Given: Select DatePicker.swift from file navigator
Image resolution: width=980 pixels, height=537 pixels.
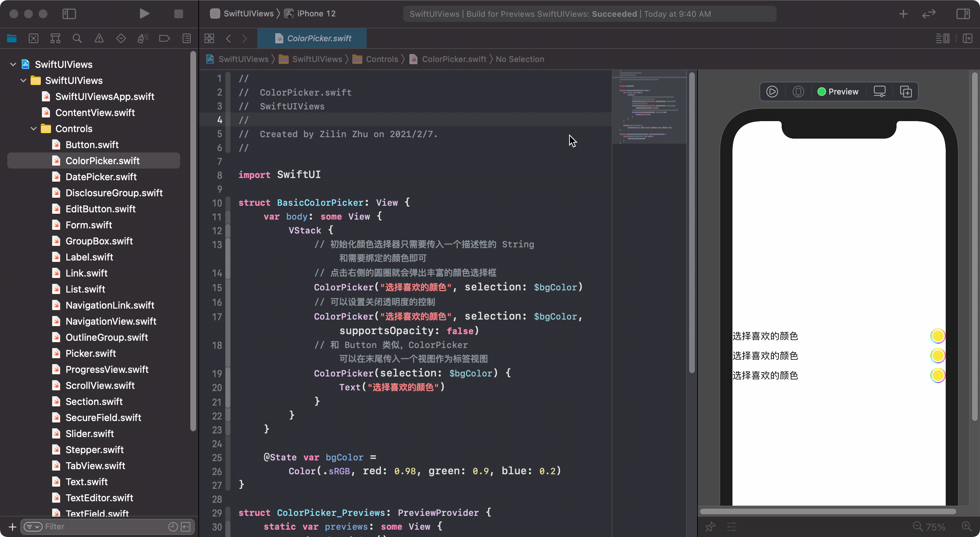Looking at the screenshot, I should click(101, 177).
